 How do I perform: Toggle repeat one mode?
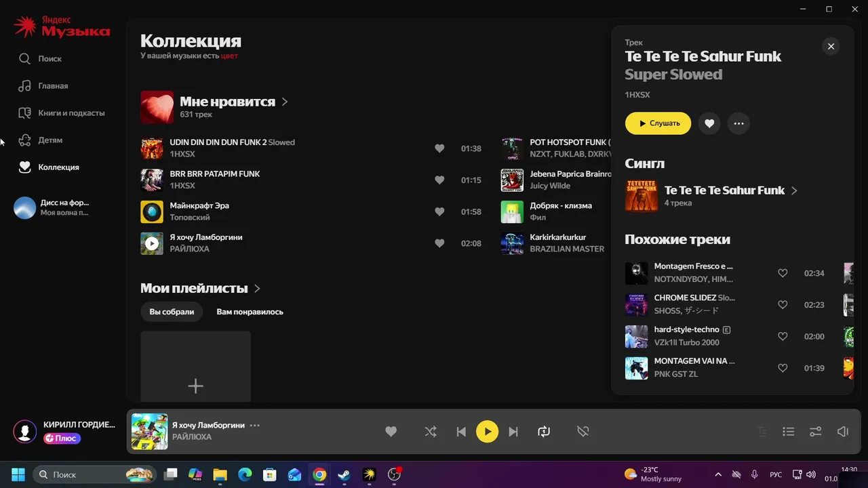point(544,432)
